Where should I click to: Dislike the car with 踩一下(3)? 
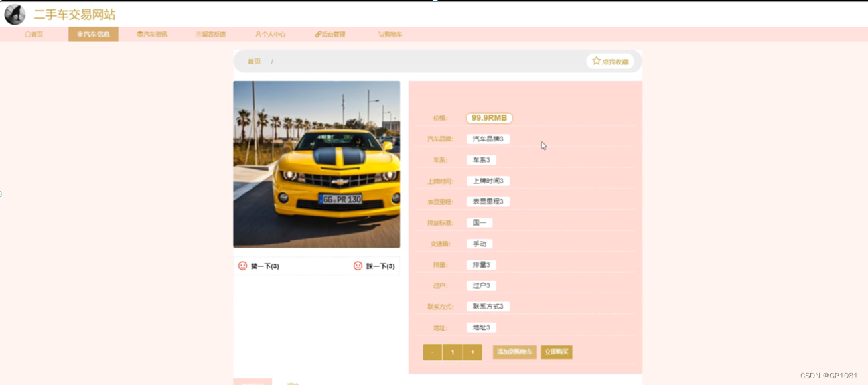coord(374,266)
